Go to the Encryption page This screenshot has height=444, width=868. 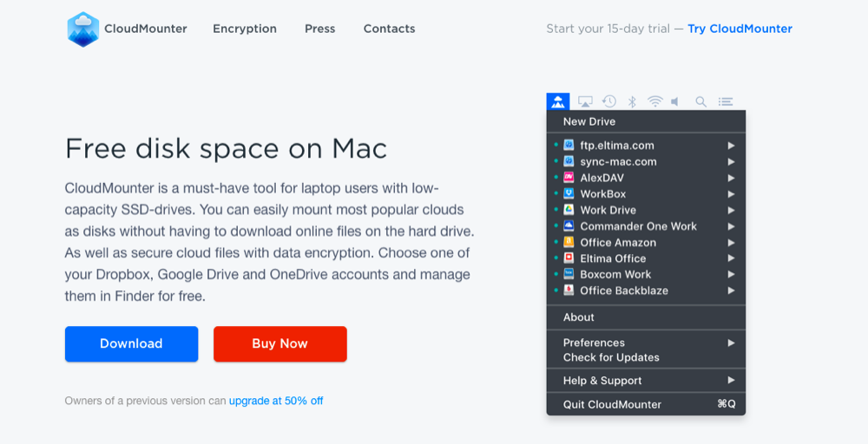pos(245,29)
